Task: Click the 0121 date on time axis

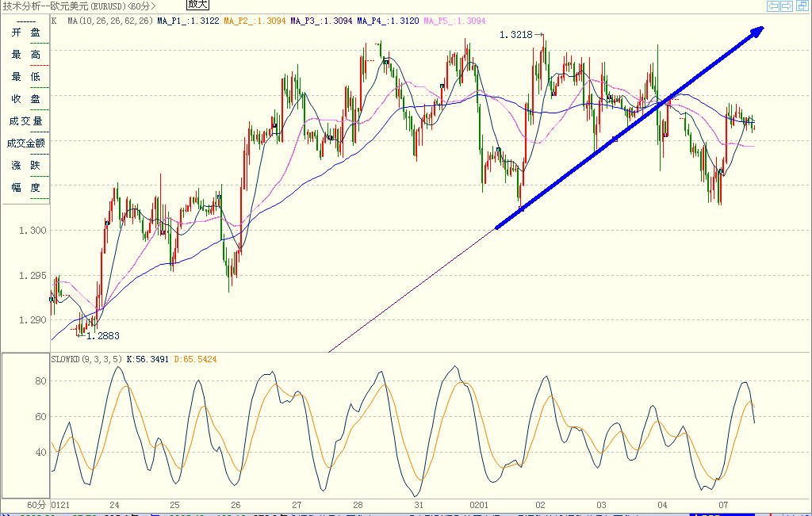Action: [x=60, y=505]
